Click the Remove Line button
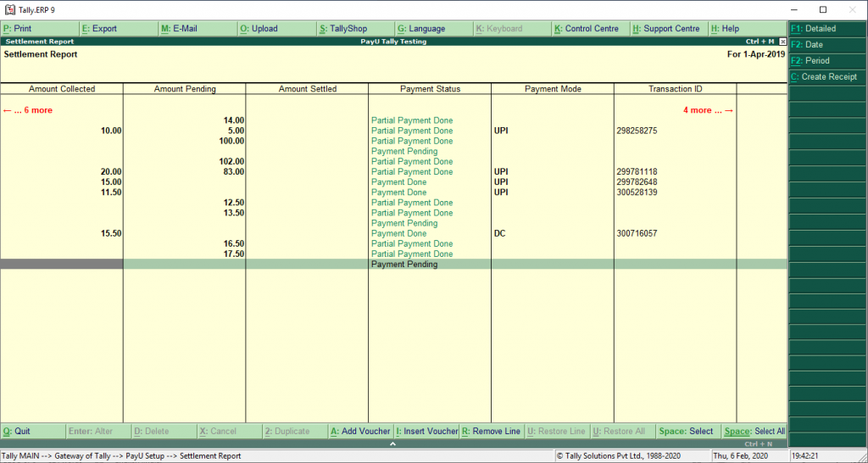This screenshot has height=463, width=868. pos(492,432)
